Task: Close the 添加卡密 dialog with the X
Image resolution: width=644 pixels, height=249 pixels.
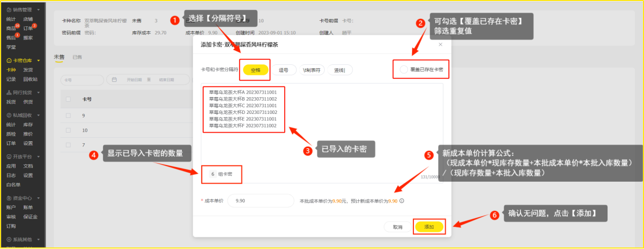Action: (x=440, y=45)
